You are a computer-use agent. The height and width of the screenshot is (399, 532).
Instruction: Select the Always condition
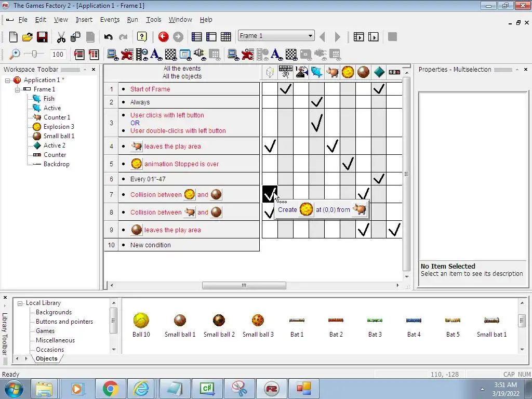[140, 102]
